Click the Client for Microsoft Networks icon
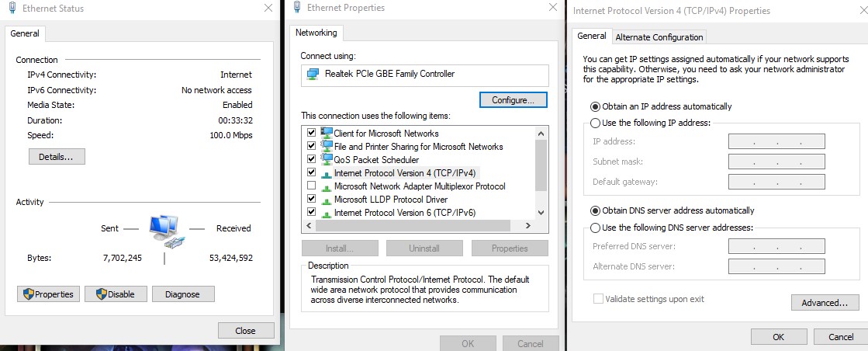 [327, 133]
